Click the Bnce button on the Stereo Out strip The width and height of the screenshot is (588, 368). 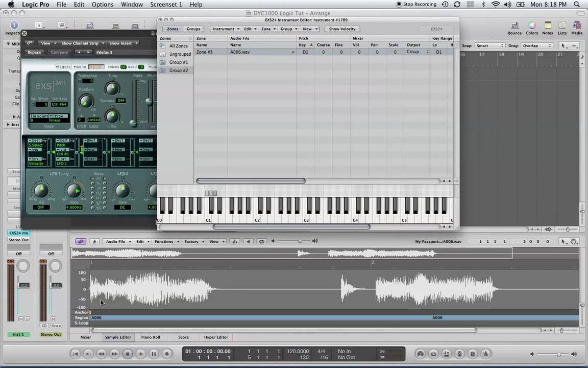[56, 326]
